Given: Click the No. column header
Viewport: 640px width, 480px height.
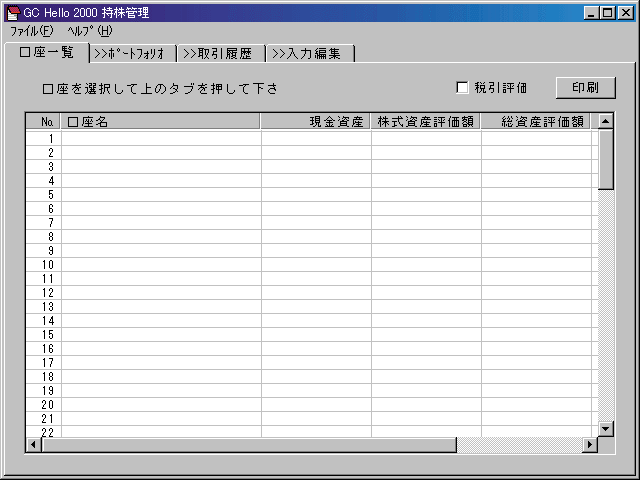Looking at the screenshot, I should [x=43, y=122].
